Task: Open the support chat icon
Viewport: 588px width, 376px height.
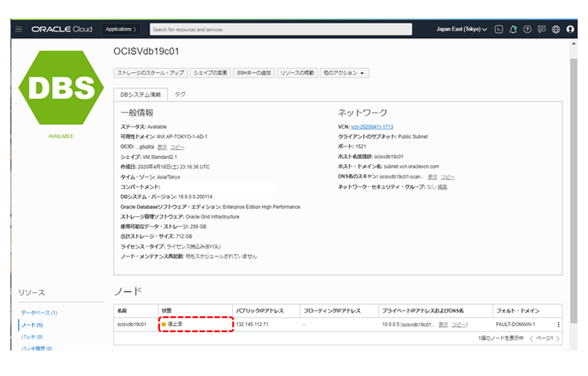Action: click(x=542, y=29)
